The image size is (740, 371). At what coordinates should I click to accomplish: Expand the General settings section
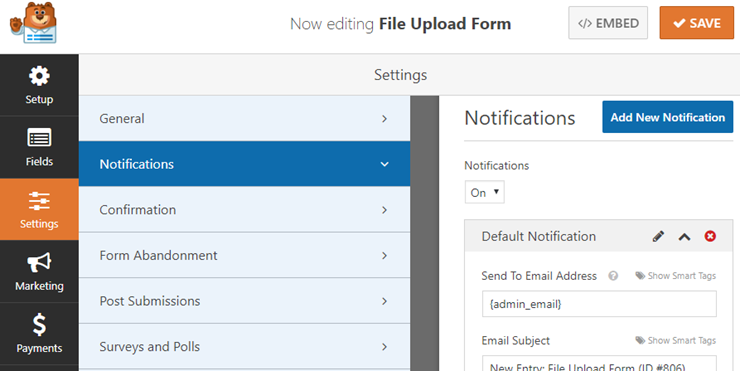[385, 119]
